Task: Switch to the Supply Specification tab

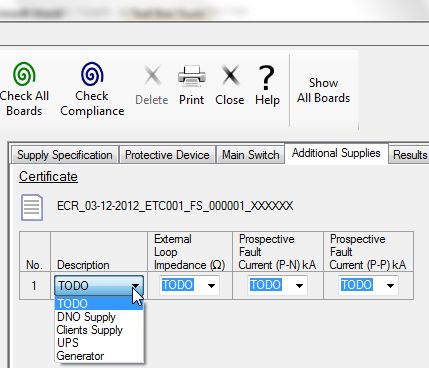Action: pyautogui.click(x=65, y=155)
